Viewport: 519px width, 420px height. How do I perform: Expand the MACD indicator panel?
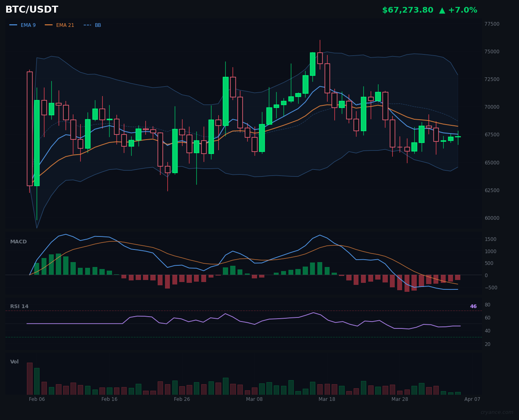pyautogui.click(x=18, y=241)
